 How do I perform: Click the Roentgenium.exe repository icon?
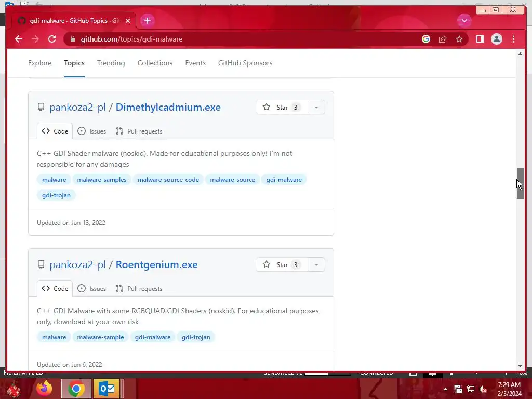[41, 264]
